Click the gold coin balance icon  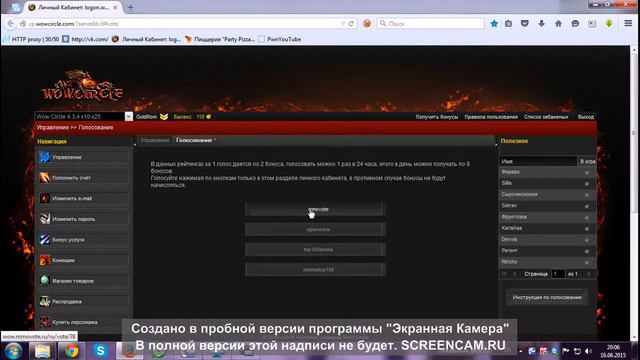coord(209,117)
